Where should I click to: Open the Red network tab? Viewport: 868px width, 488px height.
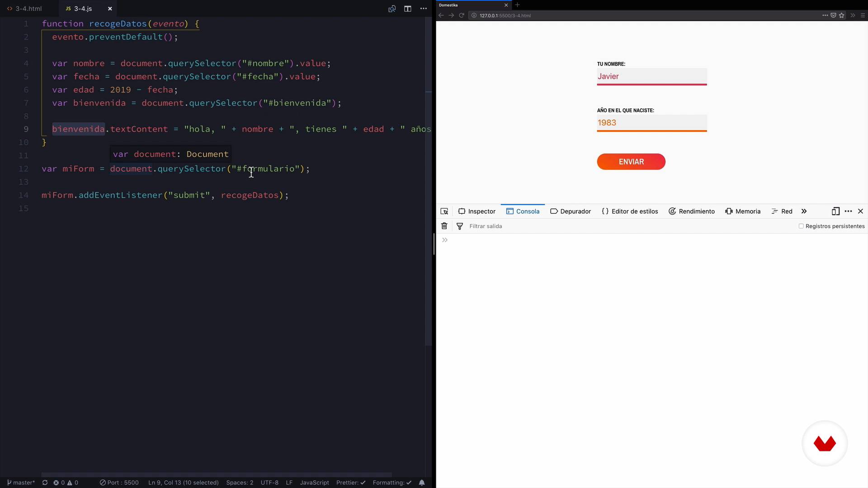[782, 211]
